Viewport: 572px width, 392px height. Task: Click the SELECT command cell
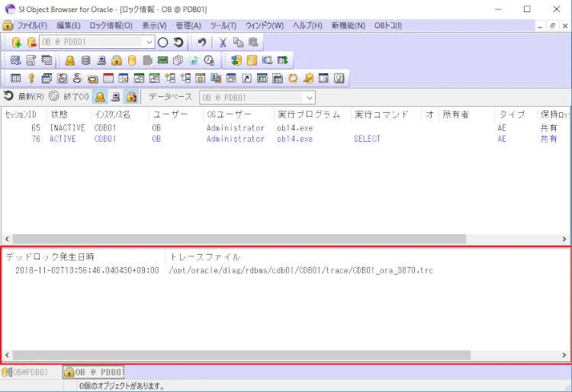pos(367,139)
